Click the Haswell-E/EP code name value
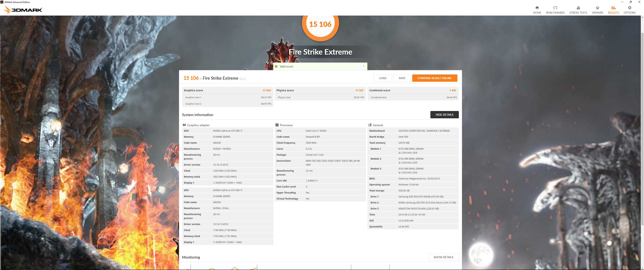This screenshot has width=644, height=270. pyautogui.click(x=312, y=137)
